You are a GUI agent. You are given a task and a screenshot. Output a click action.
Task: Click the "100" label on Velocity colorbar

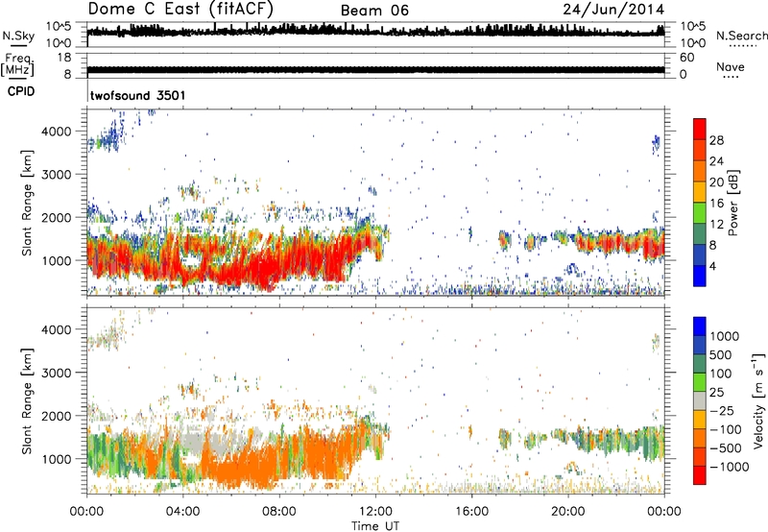723,374
